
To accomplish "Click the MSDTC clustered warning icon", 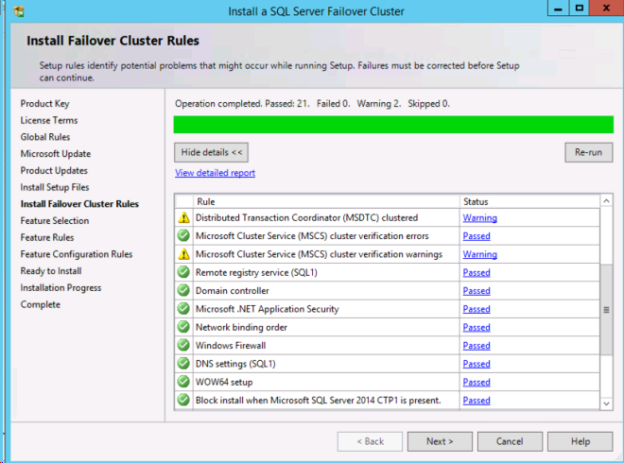I will [x=183, y=218].
